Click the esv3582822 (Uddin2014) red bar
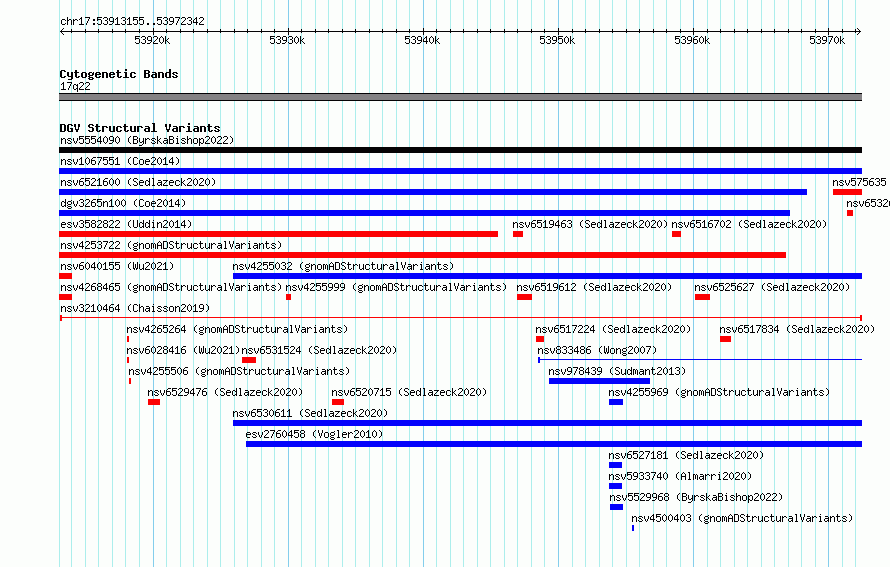This screenshot has width=890, height=567. 278,234
